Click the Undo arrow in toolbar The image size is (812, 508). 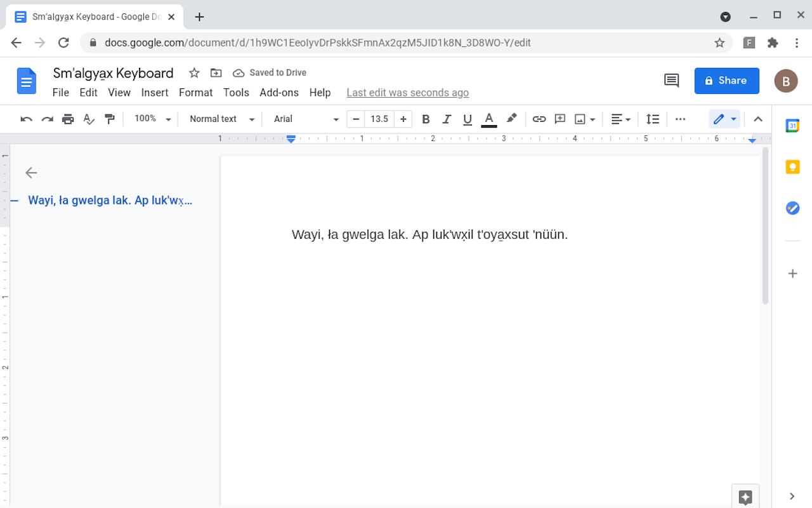tap(26, 119)
